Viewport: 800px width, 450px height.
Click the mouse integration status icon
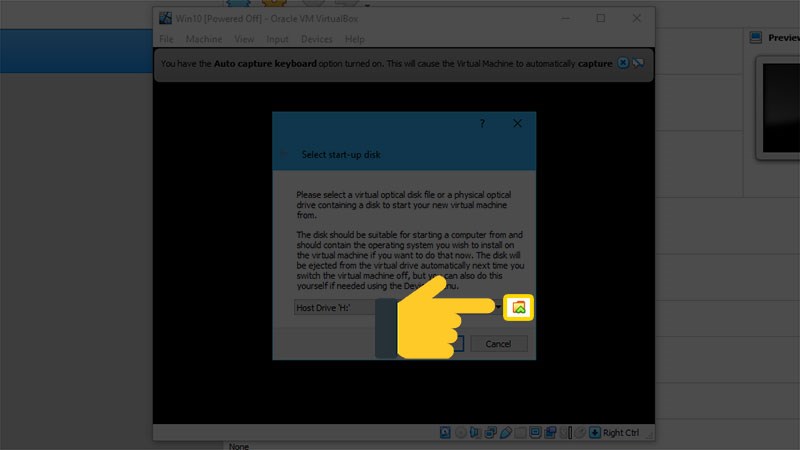[580, 433]
